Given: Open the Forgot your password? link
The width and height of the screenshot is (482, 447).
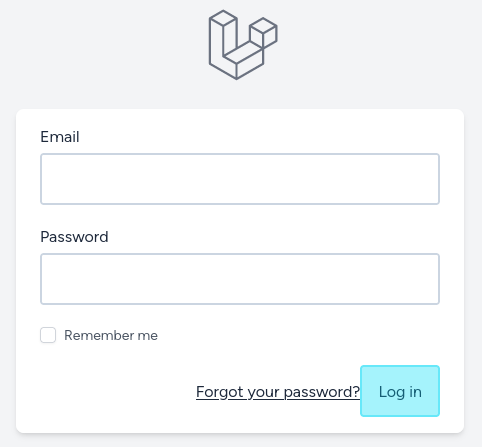Looking at the screenshot, I should [x=278, y=392].
